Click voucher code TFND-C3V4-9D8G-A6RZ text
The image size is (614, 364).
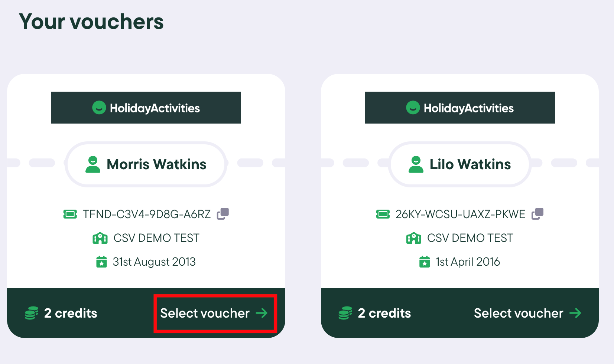[x=147, y=214]
